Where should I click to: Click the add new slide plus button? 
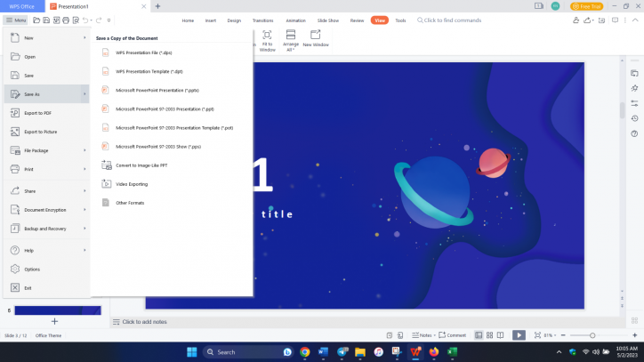54,321
